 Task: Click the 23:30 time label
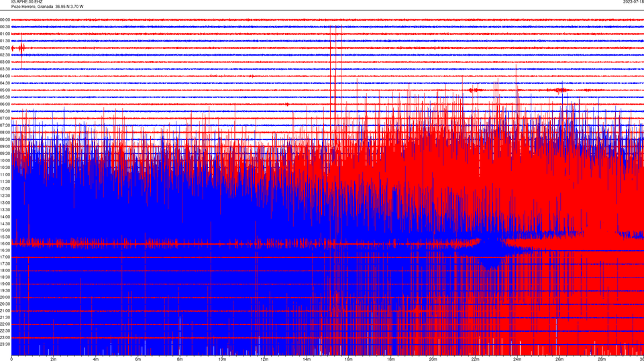5,345
